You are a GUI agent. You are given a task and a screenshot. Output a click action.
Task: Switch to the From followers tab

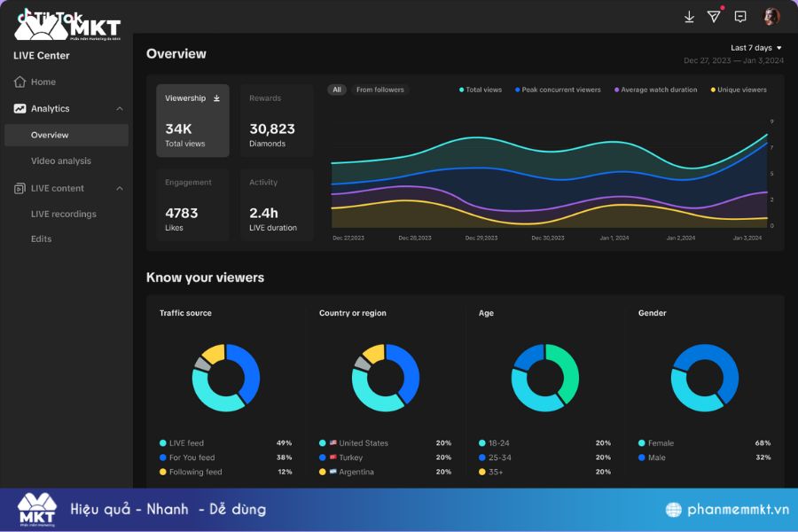click(379, 90)
